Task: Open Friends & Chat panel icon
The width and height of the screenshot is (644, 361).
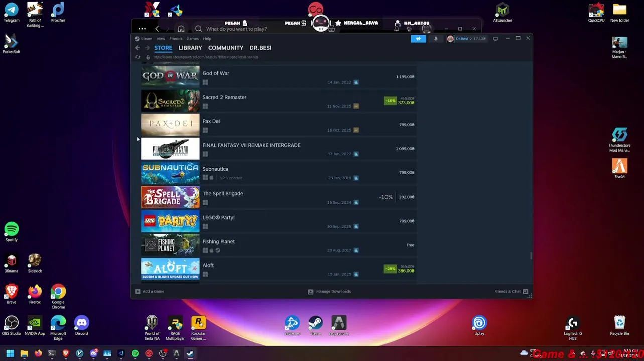Action: point(526,291)
